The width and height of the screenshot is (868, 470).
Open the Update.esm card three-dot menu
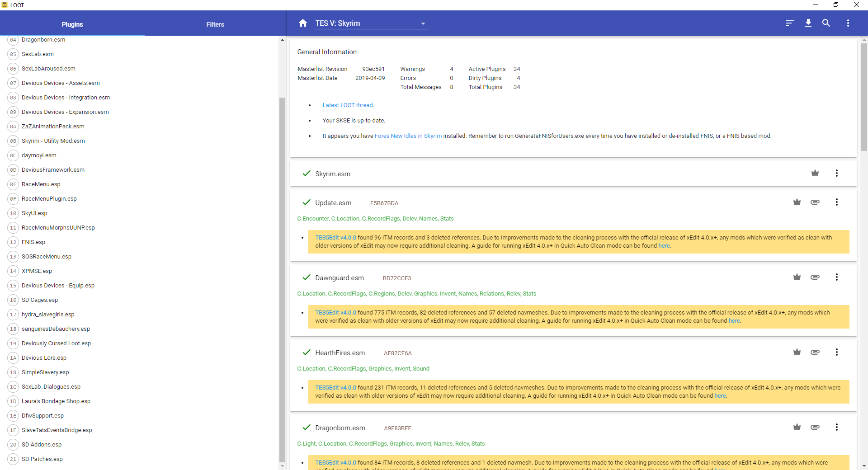(837, 202)
